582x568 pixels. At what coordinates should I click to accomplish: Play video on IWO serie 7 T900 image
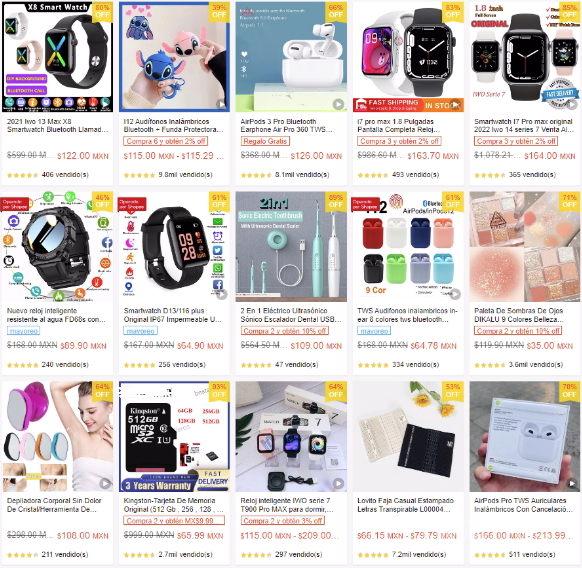pos(338,483)
